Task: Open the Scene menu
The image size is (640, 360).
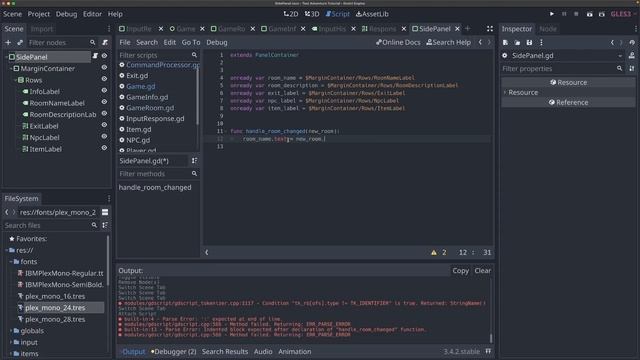Action: pyautogui.click(x=12, y=14)
